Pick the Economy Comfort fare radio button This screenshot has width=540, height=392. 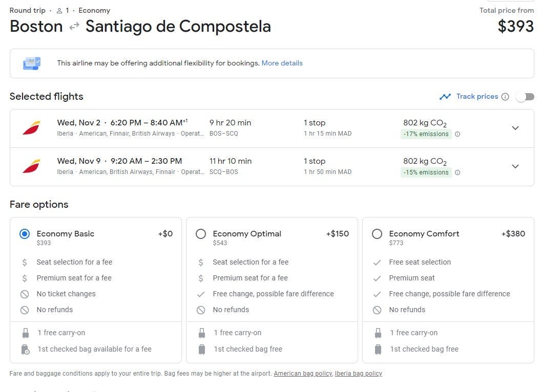(377, 234)
